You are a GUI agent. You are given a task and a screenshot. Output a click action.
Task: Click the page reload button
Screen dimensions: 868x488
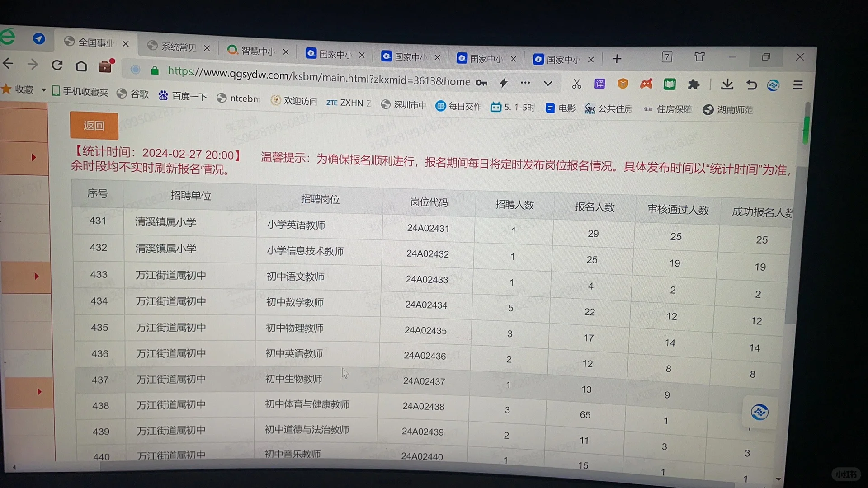tap(57, 66)
